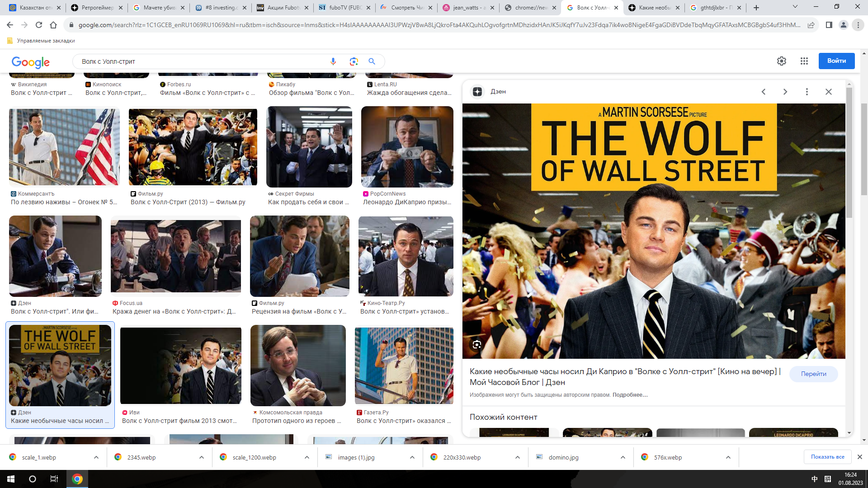The height and width of the screenshot is (488, 868).
Task: Open the Подробнее copyright link
Action: point(630,395)
